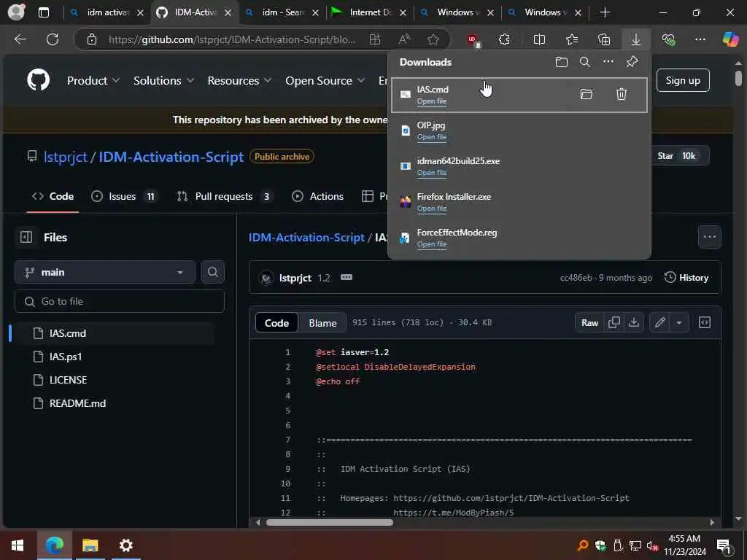The width and height of the screenshot is (747, 560).
Task: Open File Explorer from taskbar
Action: click(x=90, y=545)
